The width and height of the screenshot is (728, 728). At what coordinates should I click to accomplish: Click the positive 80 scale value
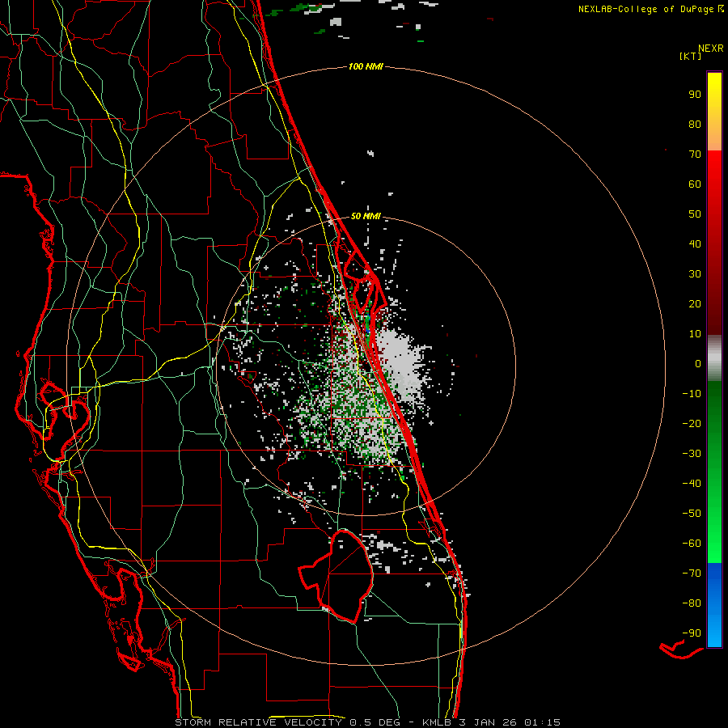click(x=695, y=124)
